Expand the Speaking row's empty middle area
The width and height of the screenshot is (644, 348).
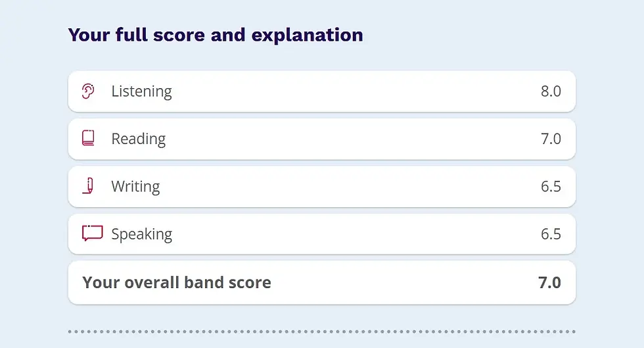point(355,234)
